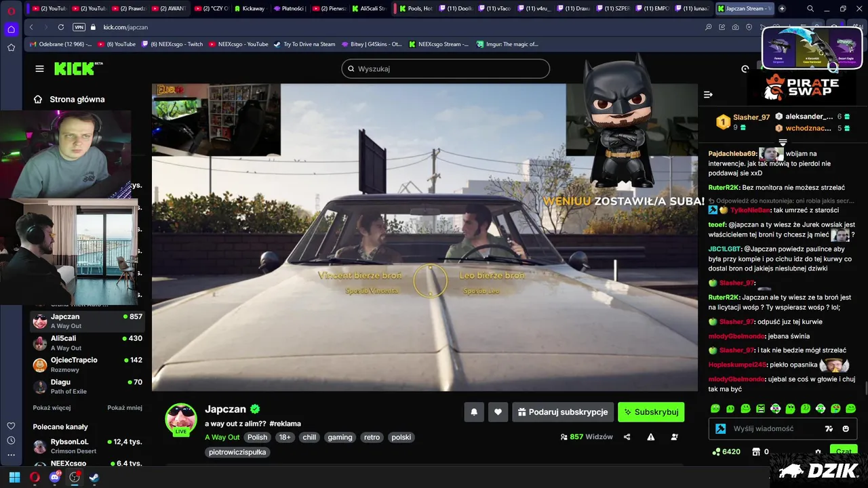
Task: Open the NEEXcsgo - Twitch bookmark
Action: [x=172, y=44]
